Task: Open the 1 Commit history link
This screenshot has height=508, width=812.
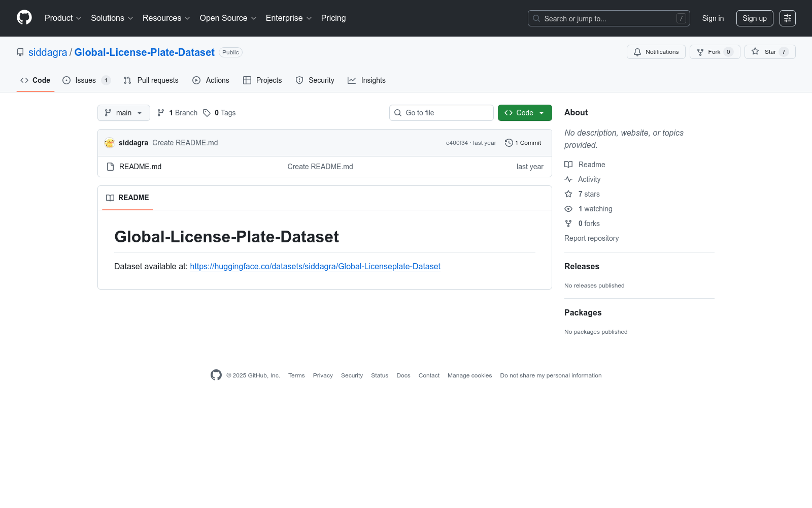Action: (x=523, y=143)
